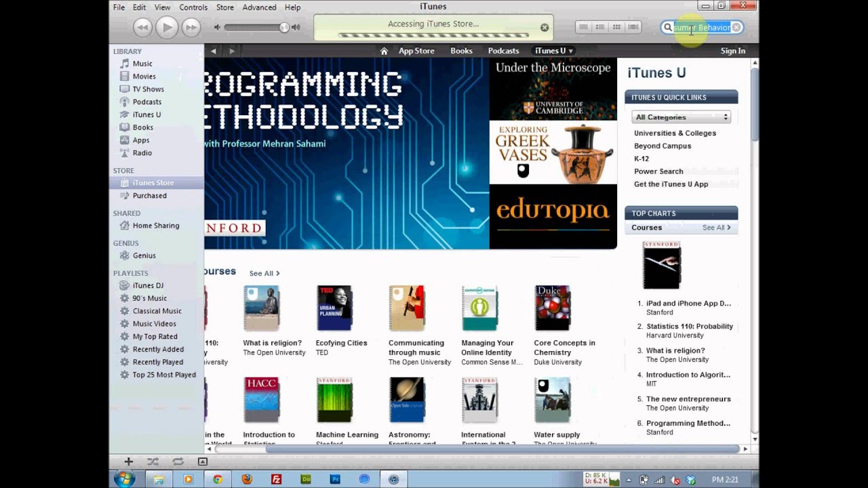Navigate back in the store
868x488 pixels.
[x=214, y=51]
